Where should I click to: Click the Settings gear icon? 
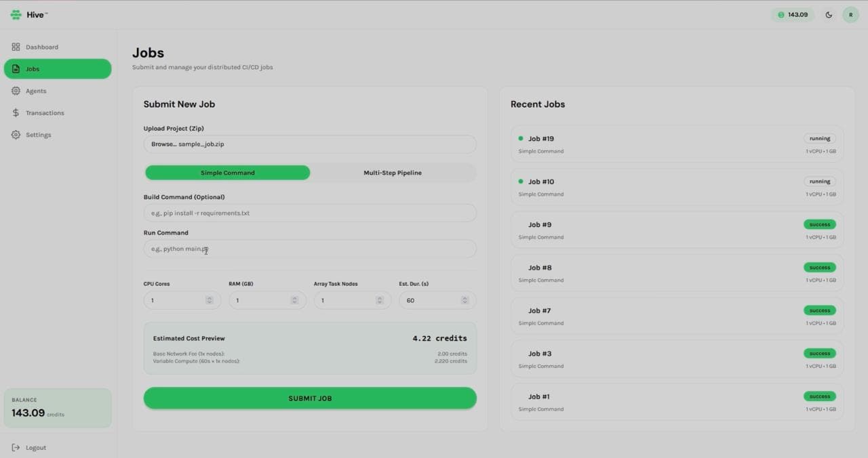click(x=16, y=134)
